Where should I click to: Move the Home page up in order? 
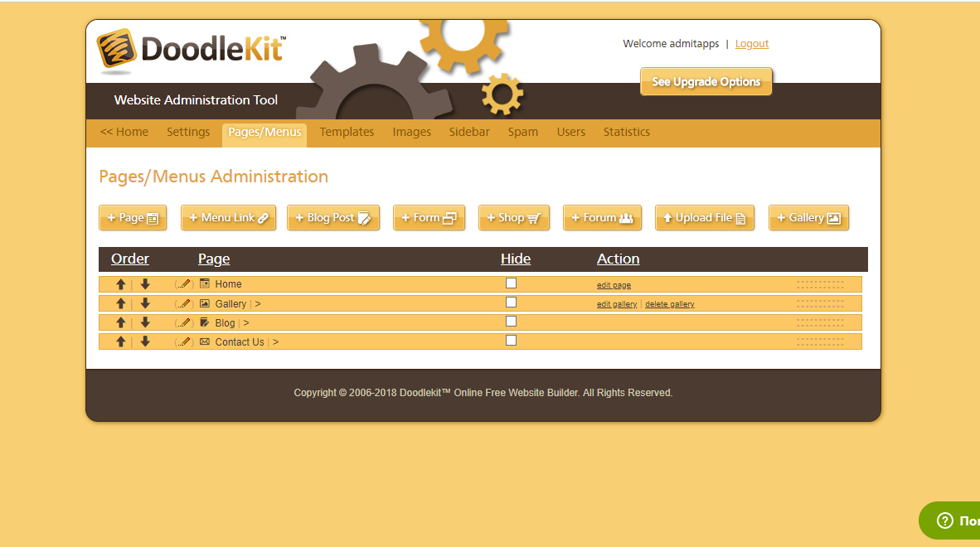[x=120, y=284]
